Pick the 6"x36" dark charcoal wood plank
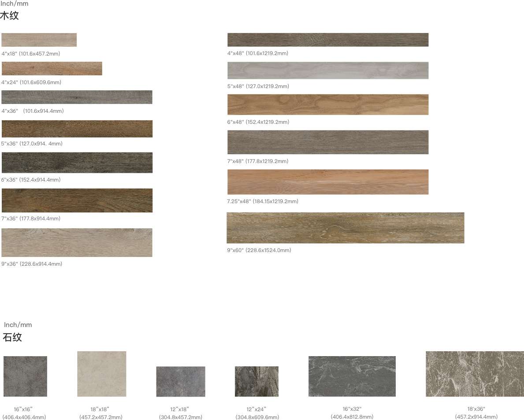524x420 pixels. click(77, 163)
